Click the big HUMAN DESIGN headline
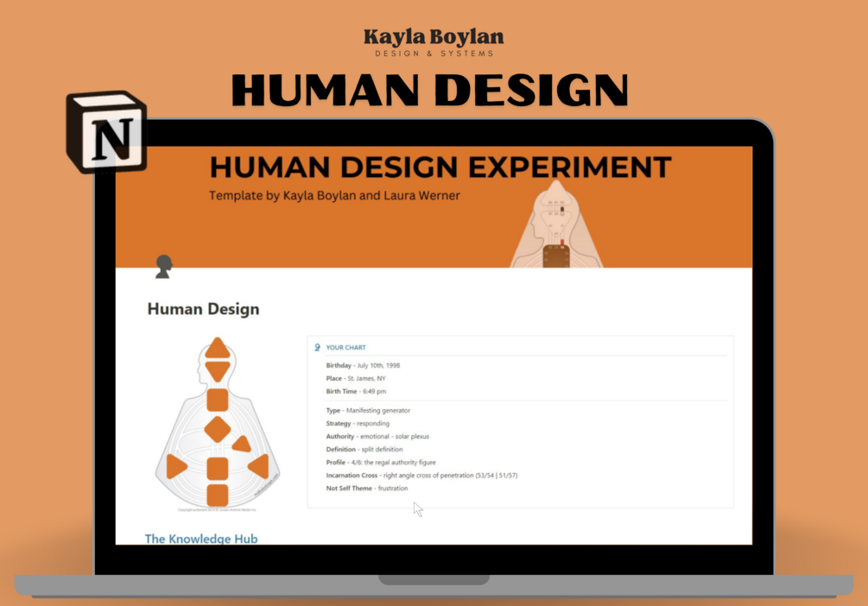868x606 pixels. click(430, 90)
